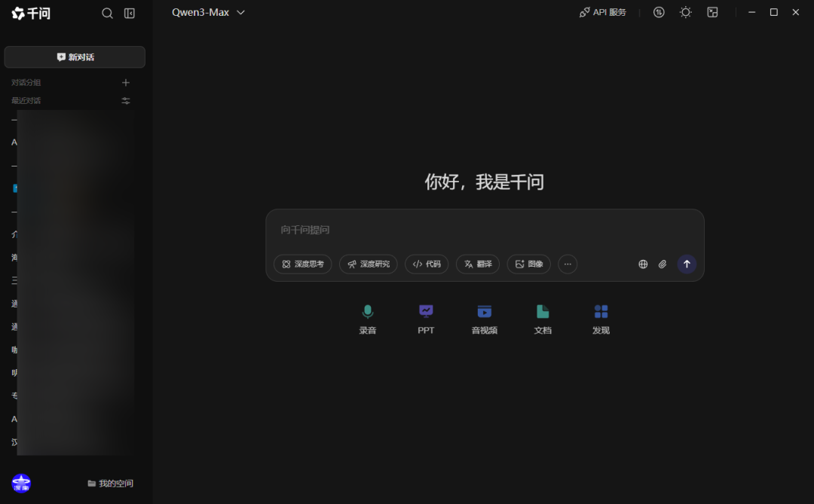Open 我的空间 (my space)
The height and width of the screenshot is (504, 814).
[x=111, y=483]
